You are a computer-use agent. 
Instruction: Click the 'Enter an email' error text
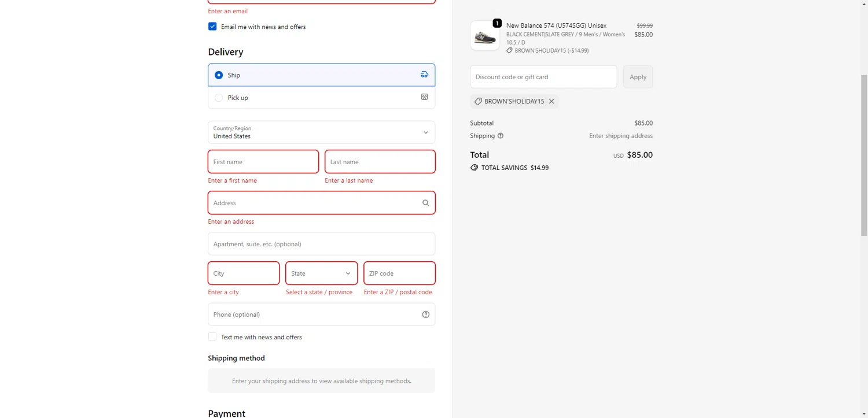(228, 11)
